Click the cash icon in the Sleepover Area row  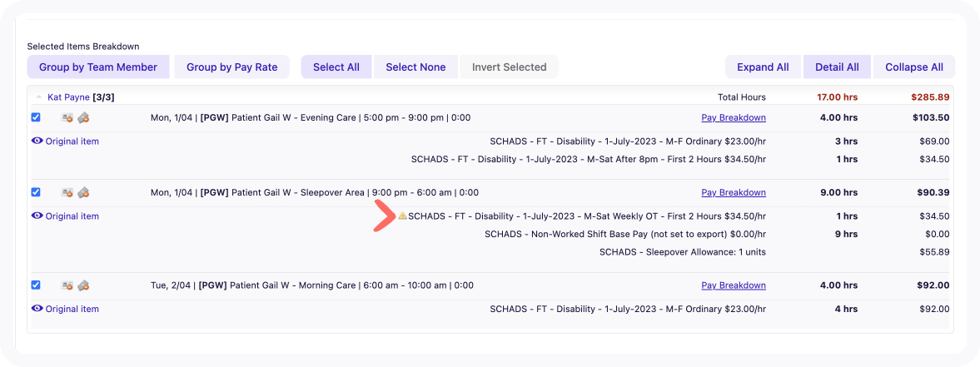coord(83,192)
